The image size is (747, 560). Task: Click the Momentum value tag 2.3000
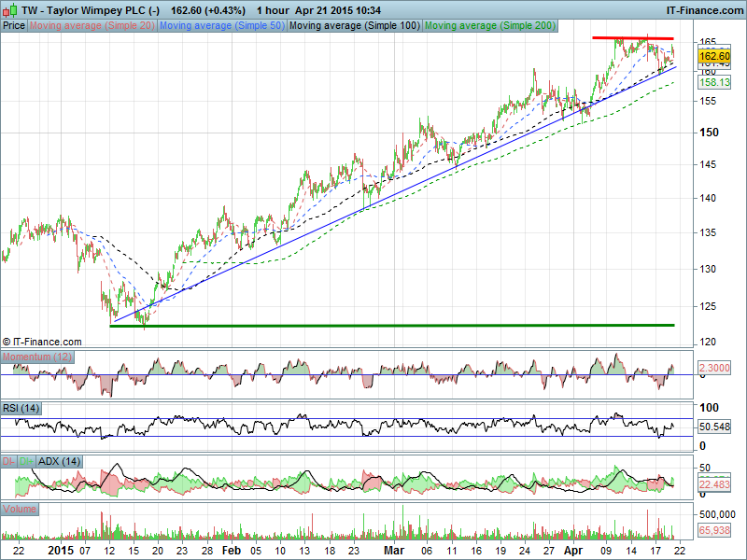click(713, 371)
